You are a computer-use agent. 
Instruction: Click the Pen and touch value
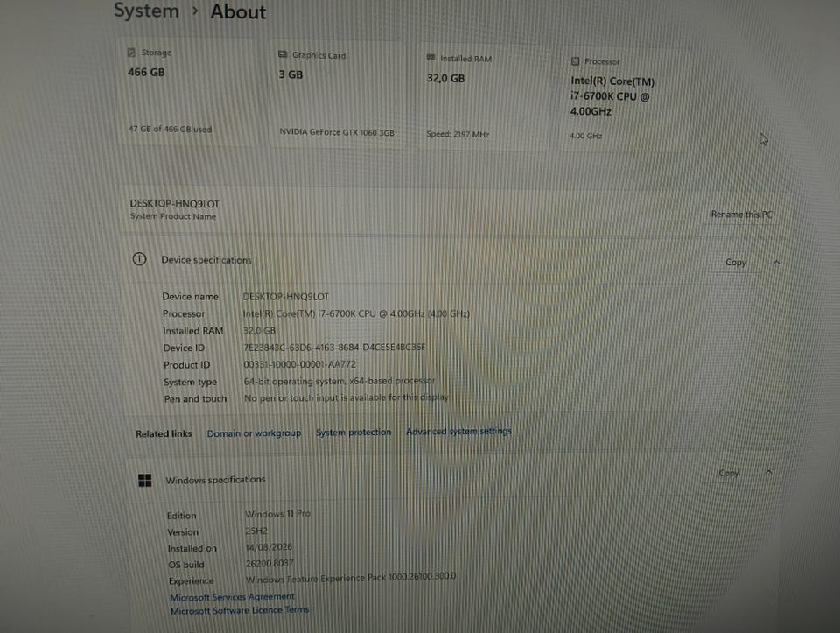click(x=346, y=397)
